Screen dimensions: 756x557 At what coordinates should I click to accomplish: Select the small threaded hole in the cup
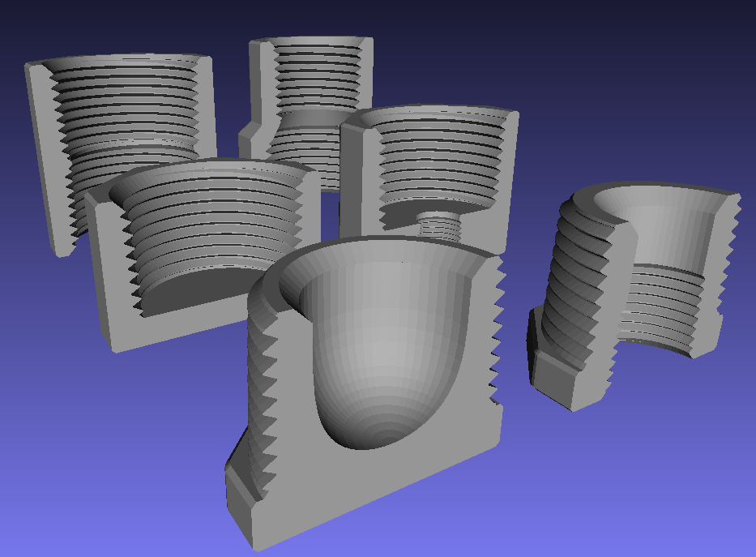[x=438, y=225]
